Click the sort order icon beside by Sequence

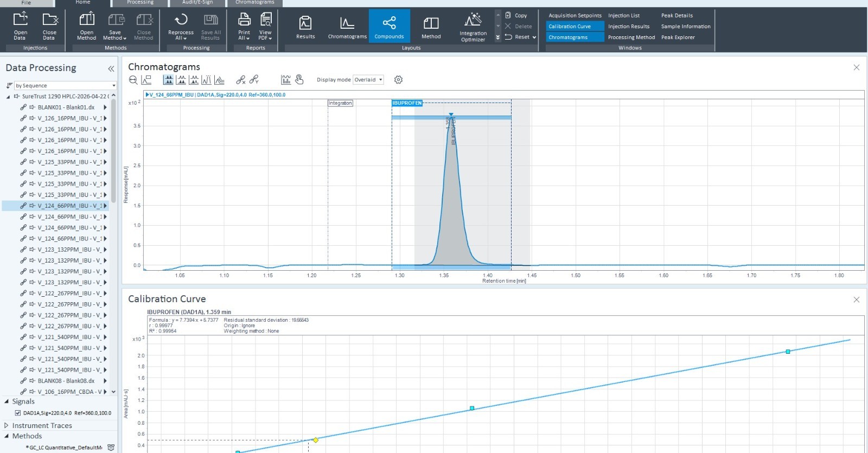[x=9, y=86]
